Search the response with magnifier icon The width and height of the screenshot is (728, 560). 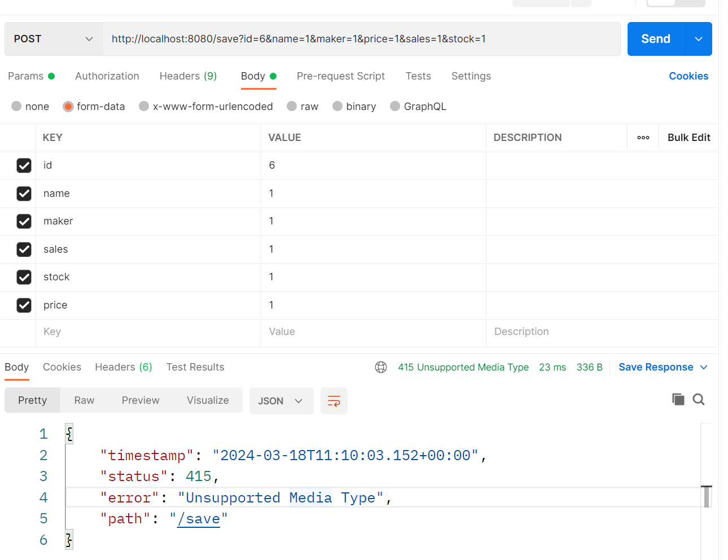click(x=699, y=399)
